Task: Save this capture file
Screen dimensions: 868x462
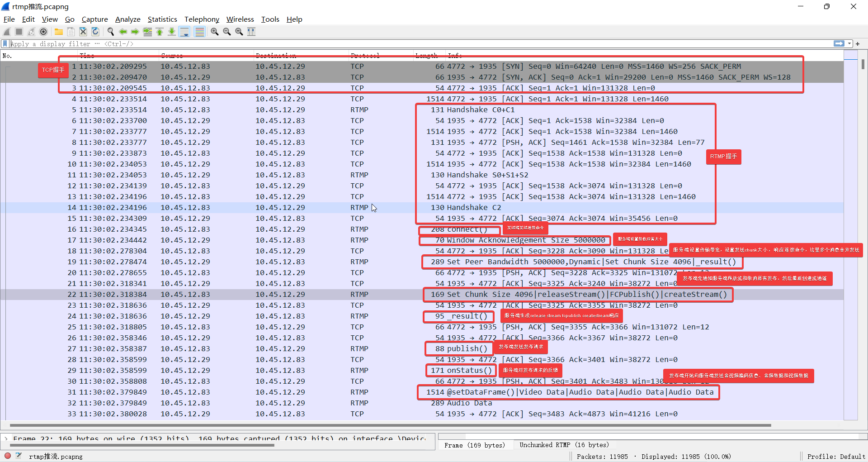Action: pos(71,32)
